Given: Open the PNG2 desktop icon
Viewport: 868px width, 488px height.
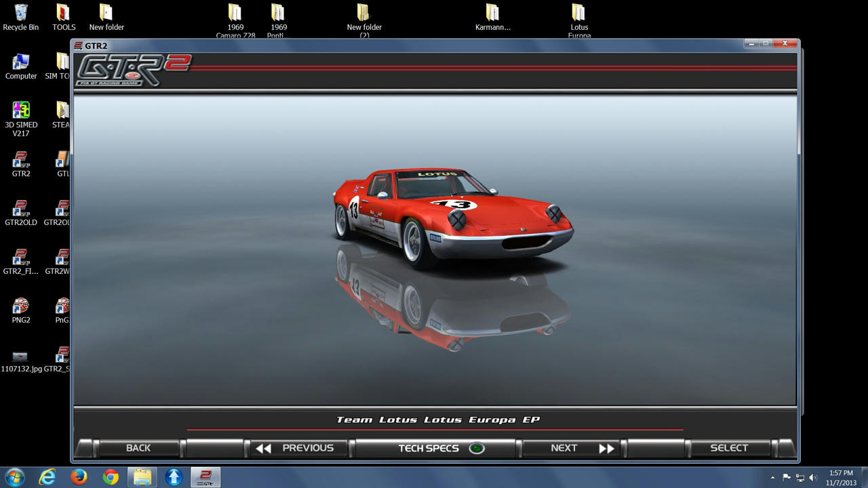Looking at the screenshot, I should pyautogui.click(x=21, y=310).
